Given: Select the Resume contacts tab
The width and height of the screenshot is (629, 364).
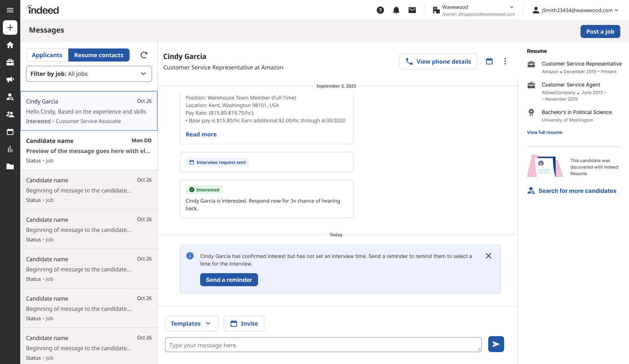Looking at the screenshot, I should click(99, 55).
